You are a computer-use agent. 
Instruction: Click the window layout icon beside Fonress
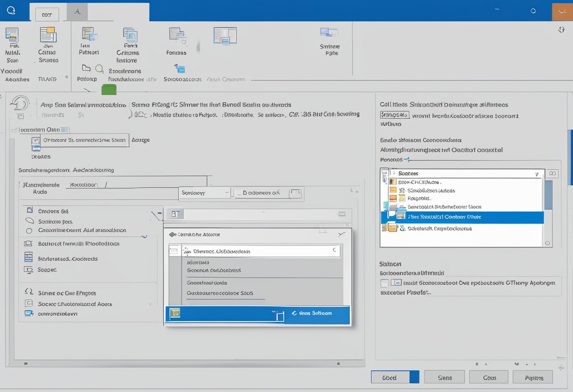click(x=225, y=36)
